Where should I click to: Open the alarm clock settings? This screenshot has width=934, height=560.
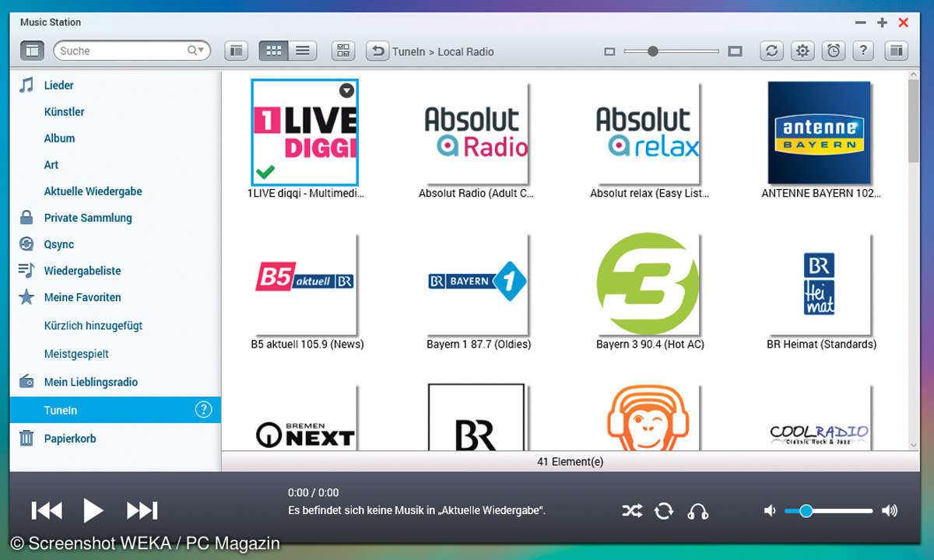[834, 51]
